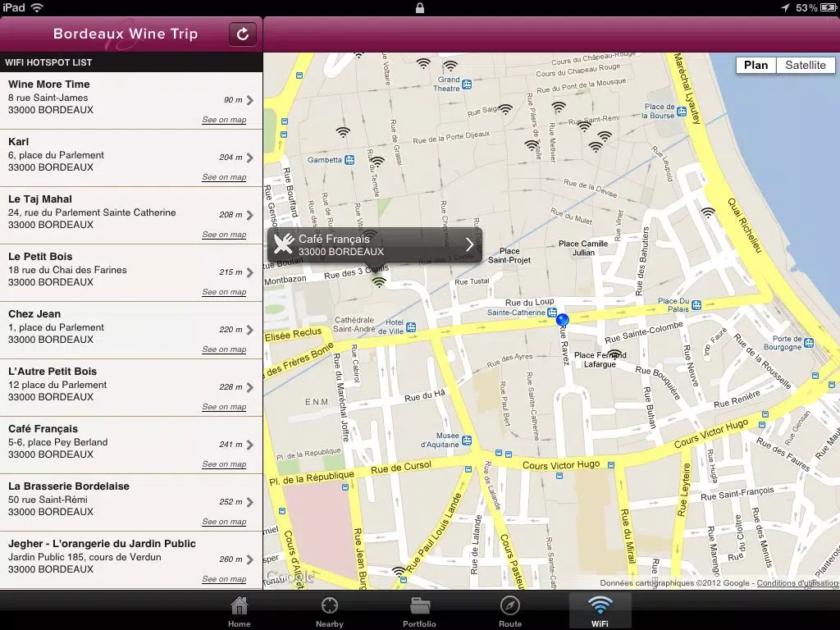See La Brasserie Bordelaise on map
840x630 pixels.
pos(224,521)
